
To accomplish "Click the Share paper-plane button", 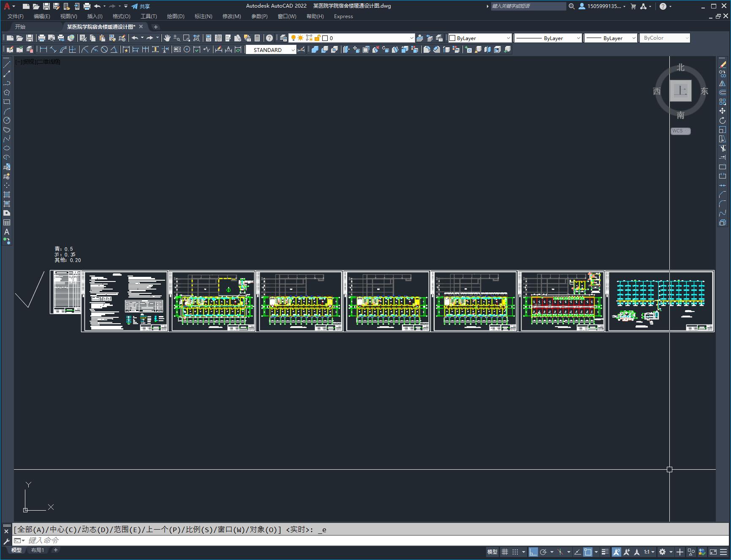I will (x=141, y=6).
